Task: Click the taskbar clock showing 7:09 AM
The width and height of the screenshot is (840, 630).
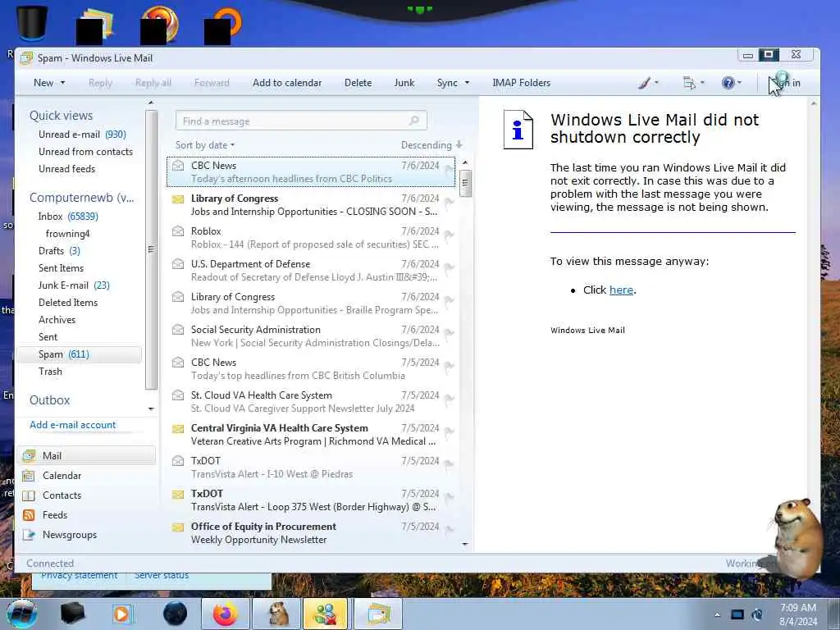Action: pos(798,614)
